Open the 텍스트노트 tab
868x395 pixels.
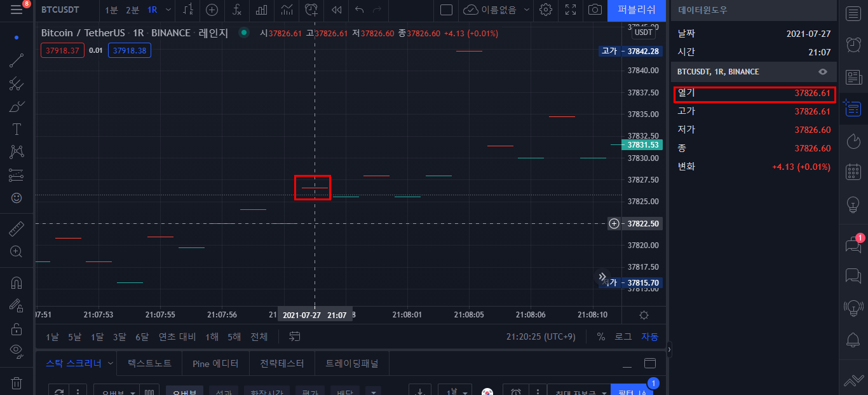tap(150, 363)
